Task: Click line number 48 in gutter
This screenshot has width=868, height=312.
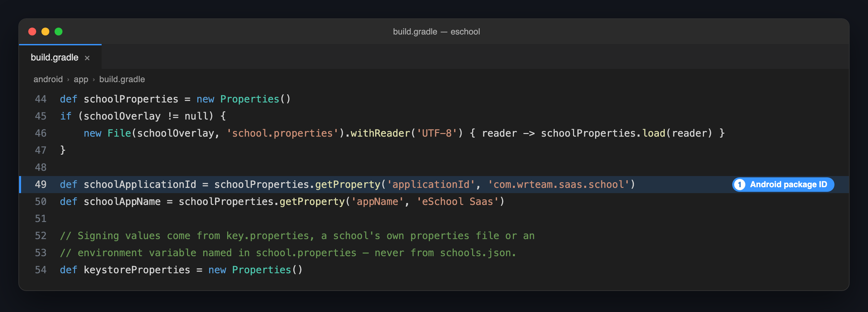Action: pyautogui.click(x=41, y=167)
